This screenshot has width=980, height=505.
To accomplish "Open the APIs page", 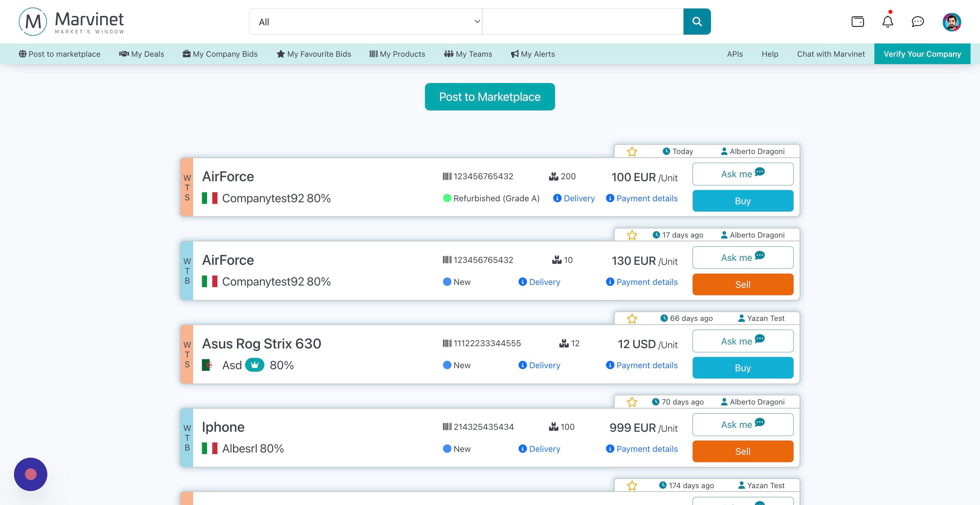I will (735, 54).
